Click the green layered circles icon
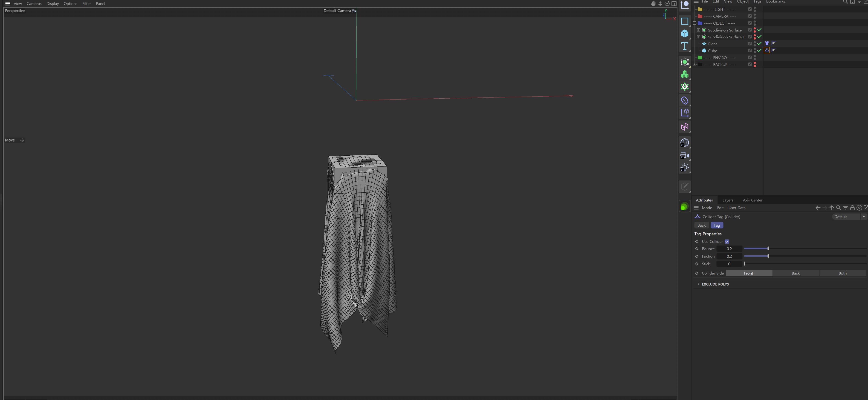Image resolution: width=868 pixels, height=400 pixels. tap(684, 206)
